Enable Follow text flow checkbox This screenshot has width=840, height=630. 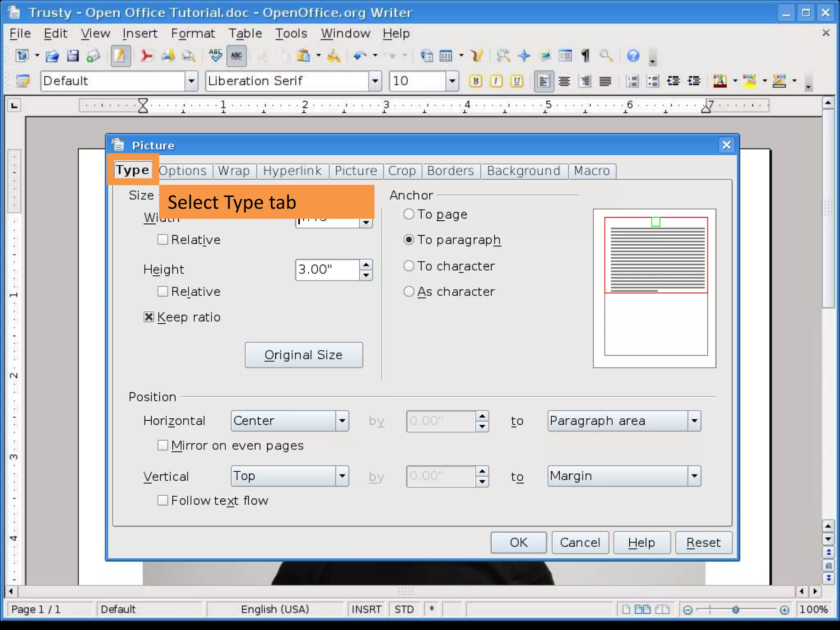point(162,500)
